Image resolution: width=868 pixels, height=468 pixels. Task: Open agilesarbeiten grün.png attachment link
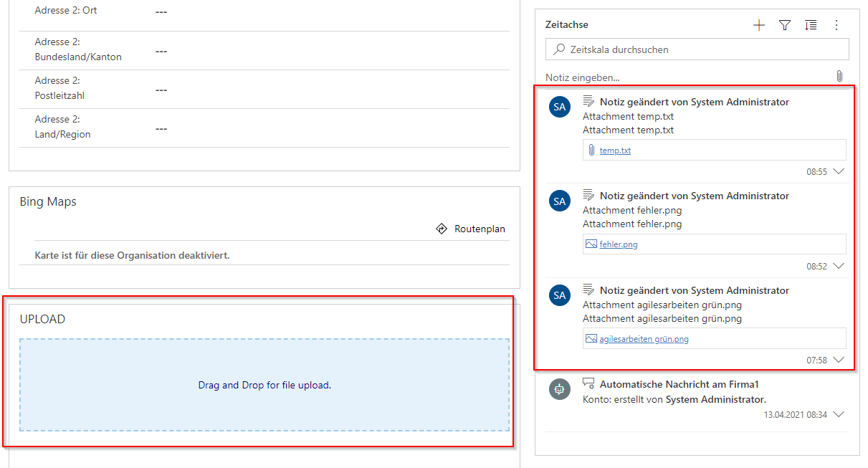pos(644,339)
